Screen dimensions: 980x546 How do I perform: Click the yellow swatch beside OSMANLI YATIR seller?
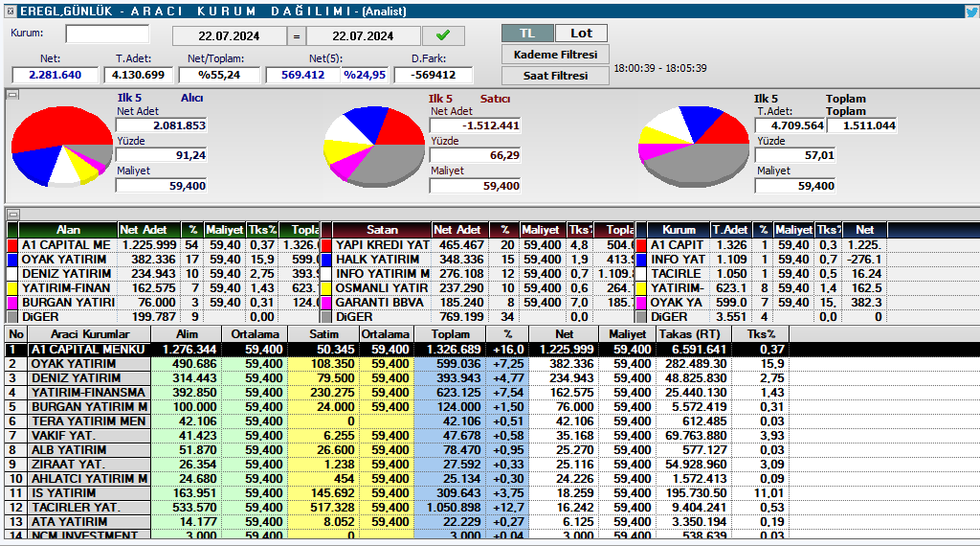[325, 288]
